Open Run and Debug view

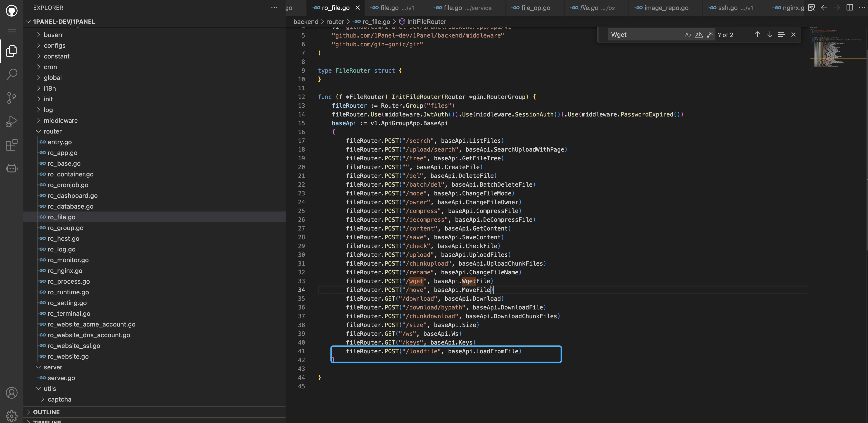tap(12, 121)
